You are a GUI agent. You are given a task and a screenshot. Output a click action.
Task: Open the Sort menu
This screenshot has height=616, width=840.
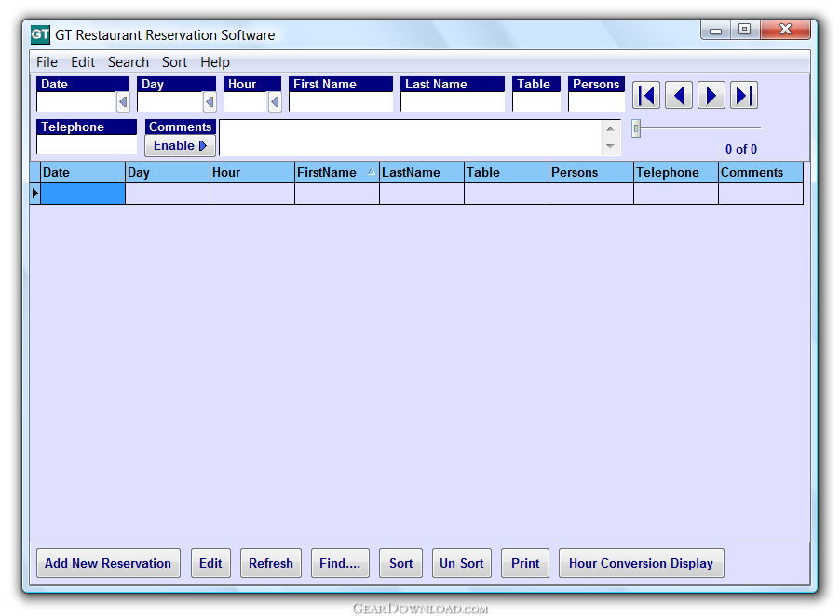coord(175,62)
